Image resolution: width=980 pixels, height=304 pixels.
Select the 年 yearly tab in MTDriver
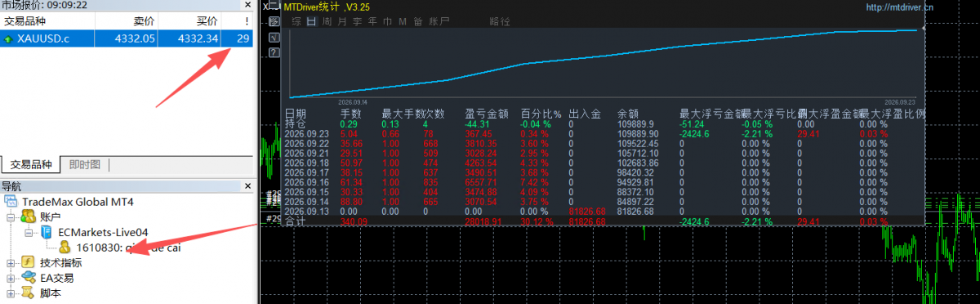(372, 21)
